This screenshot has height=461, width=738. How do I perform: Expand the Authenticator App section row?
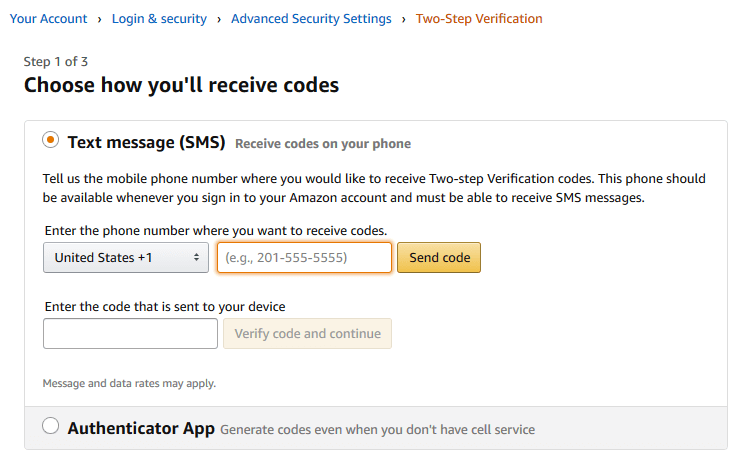(376, 428)
